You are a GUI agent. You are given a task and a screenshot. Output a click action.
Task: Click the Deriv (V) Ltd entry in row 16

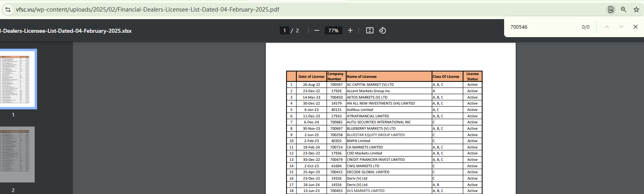357,178
